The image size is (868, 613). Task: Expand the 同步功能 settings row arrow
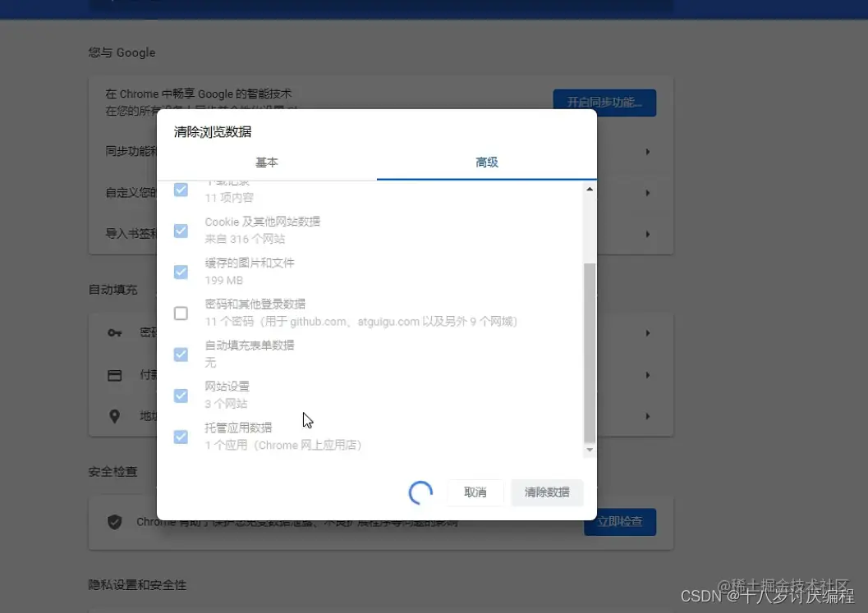[647, 151]
